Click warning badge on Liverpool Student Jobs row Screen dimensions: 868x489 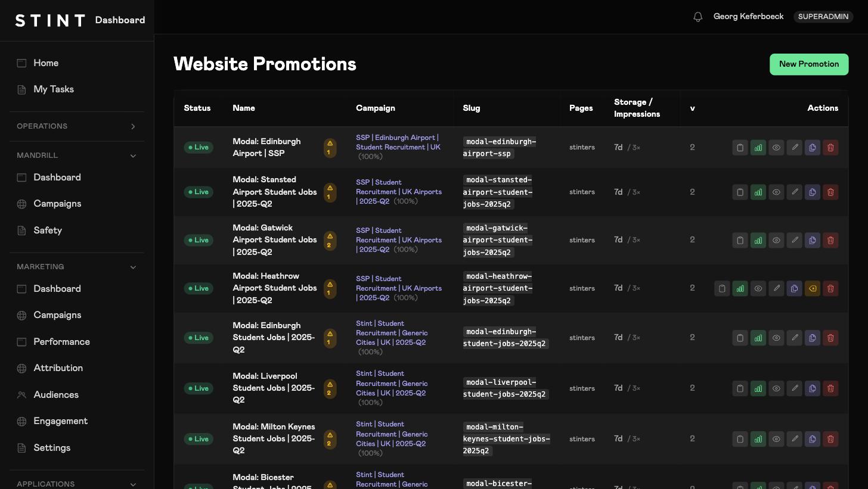(330, 389)
